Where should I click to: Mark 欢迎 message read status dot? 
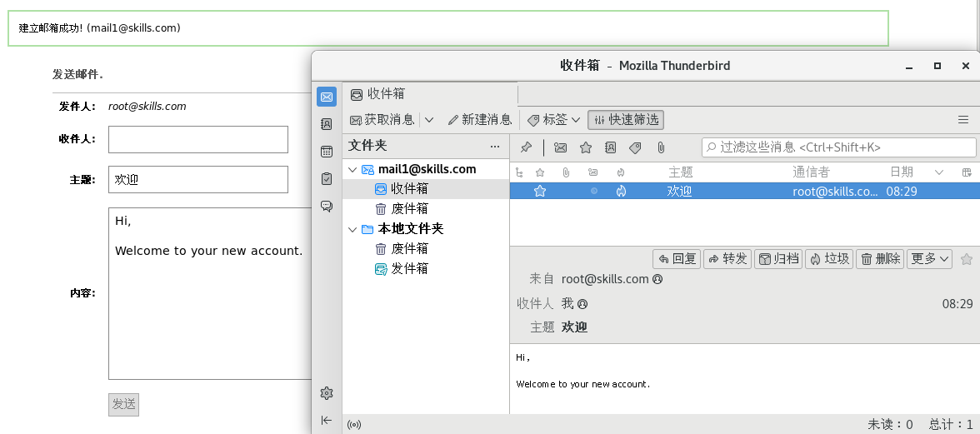(593, 191)
